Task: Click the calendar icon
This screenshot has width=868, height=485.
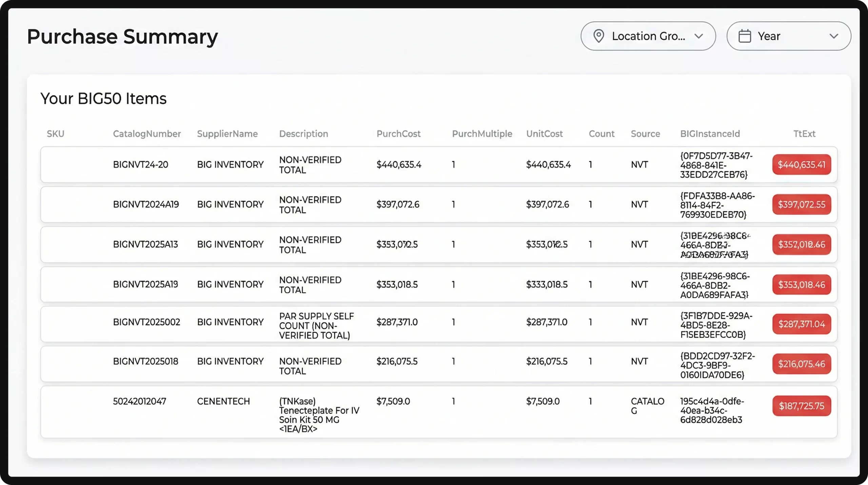Action: (745, 36)
